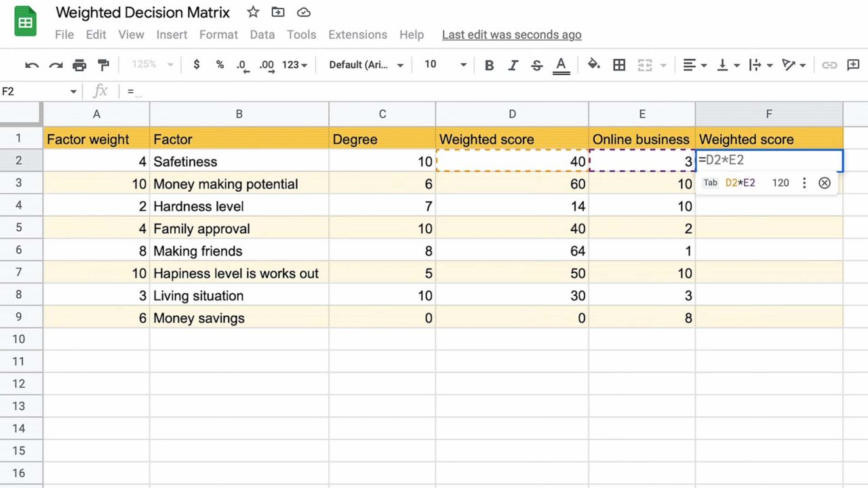Insert a link
868x488 pixels.
tap(829, 64)
